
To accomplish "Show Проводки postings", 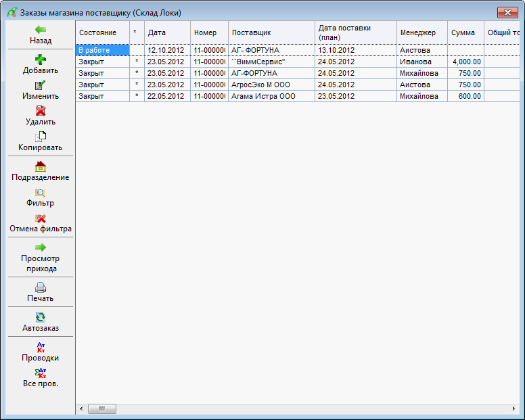I will [41, 348].
